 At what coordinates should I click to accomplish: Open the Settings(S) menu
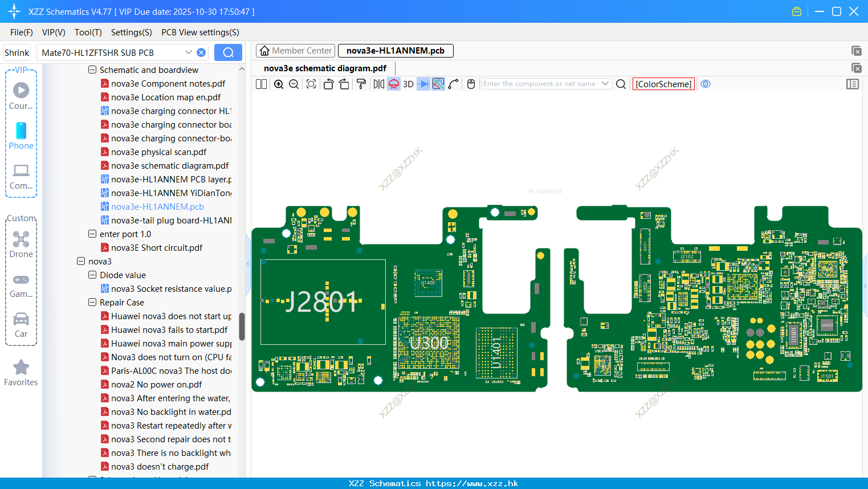coord(132,32)
